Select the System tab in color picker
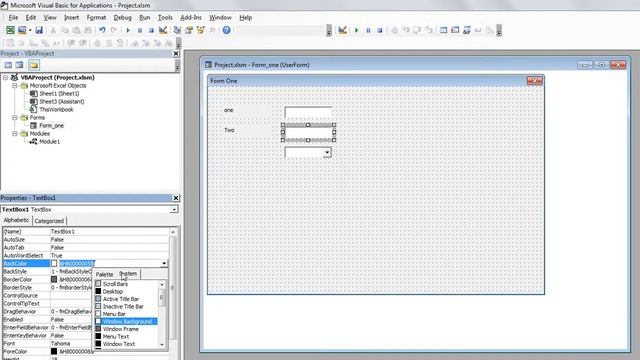This screenshot has height=360, width=640. pos(128,273)
